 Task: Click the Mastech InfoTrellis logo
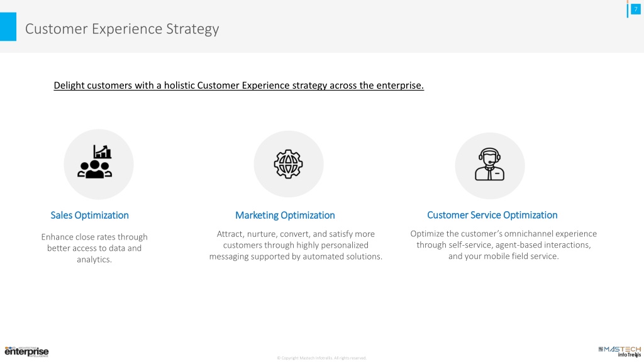click(x=619, y=352)
